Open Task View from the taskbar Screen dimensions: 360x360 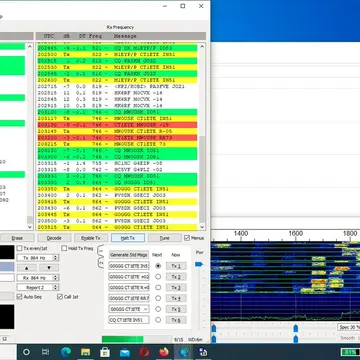pyautogui.click(x=46, y=352)
